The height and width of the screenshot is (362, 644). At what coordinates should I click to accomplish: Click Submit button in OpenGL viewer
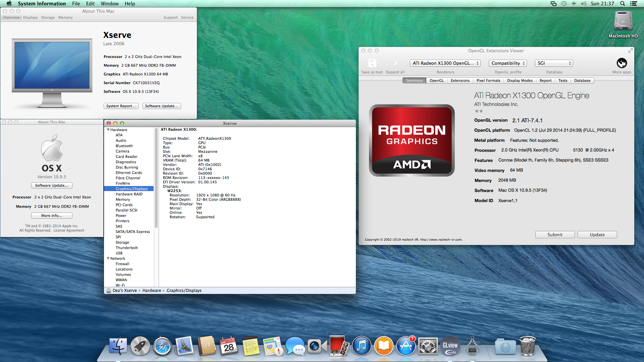click(555, 235)
